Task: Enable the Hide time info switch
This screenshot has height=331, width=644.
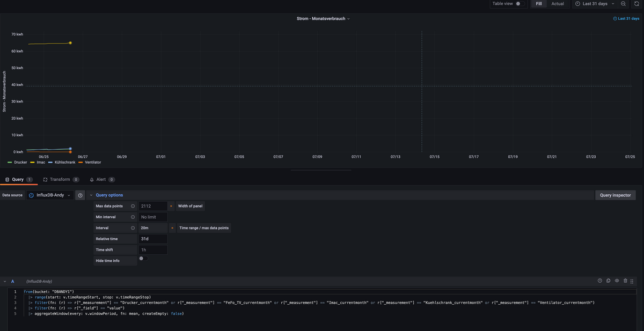Action: 143,259
